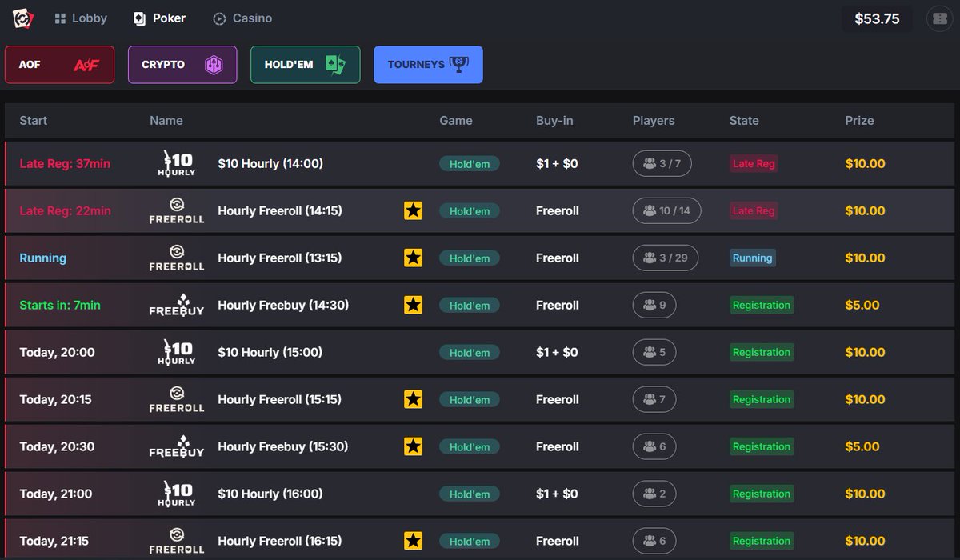This screenshot has height=560, width=960.
Task: Click the 7 players badge on Freeroll (15:15)
Action: point(654,400)
